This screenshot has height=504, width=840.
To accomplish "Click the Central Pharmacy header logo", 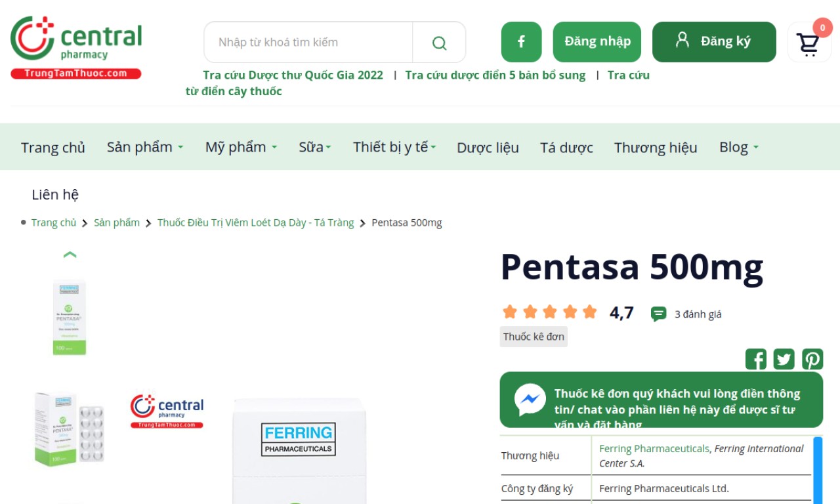I will (76, 48).
